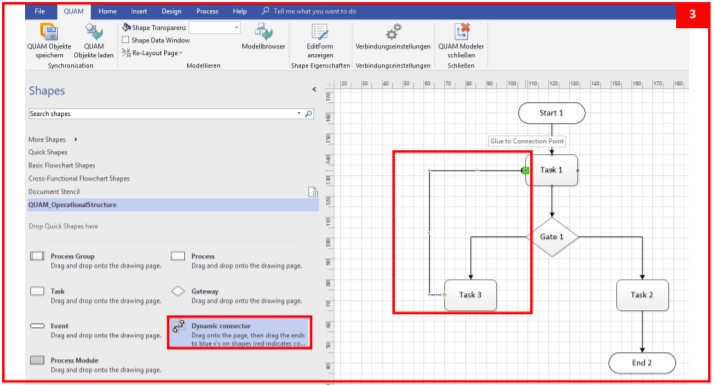Click QUAM Modeler schließen icon
The image size is (714, 385).
point(461,31)
